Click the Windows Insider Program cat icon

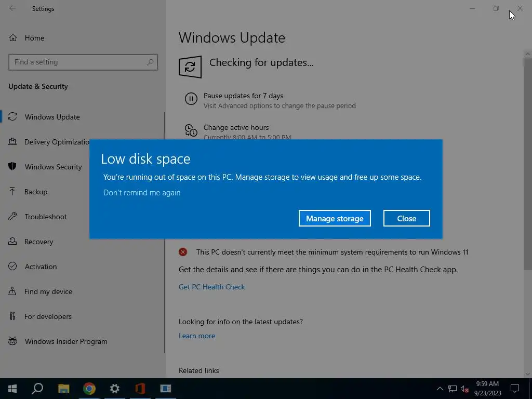tap(12, 341)
